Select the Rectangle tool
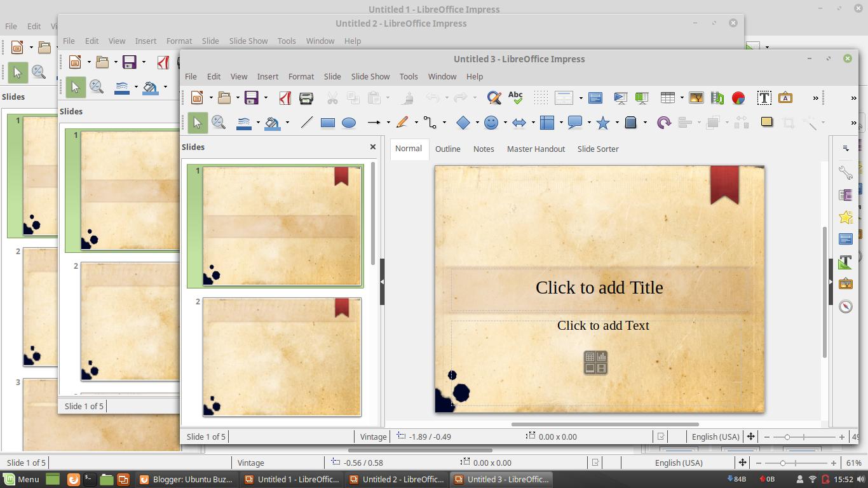 pyautogui.click(x=327, y=123)
